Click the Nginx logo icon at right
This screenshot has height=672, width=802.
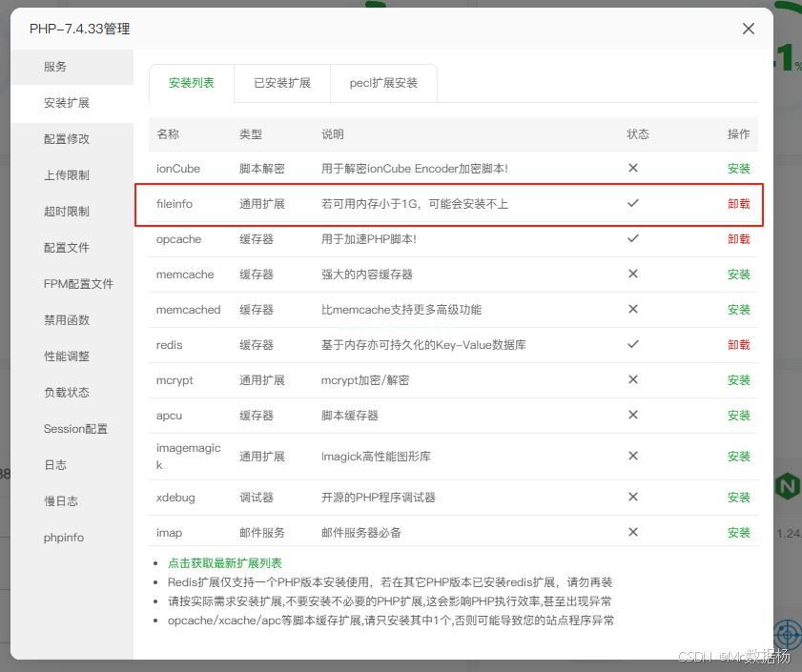787,488
